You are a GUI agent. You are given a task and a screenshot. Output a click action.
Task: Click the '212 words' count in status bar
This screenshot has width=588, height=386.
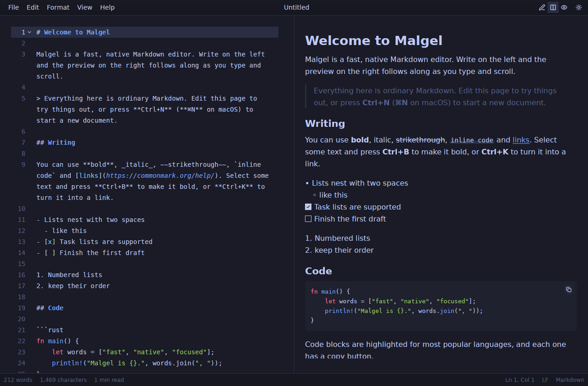coord(18,380)
